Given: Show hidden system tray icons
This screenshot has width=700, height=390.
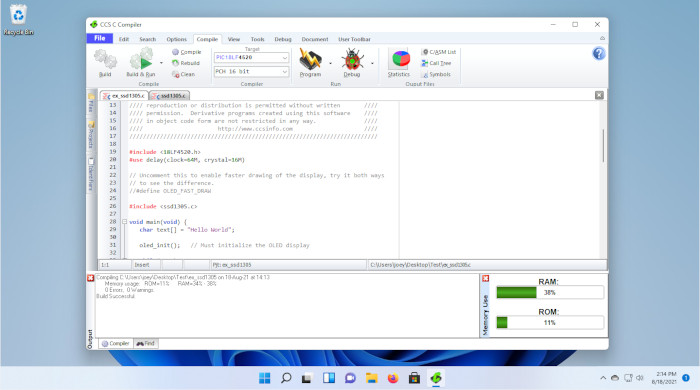Looking at the screenshot, I should coord(603,378).
